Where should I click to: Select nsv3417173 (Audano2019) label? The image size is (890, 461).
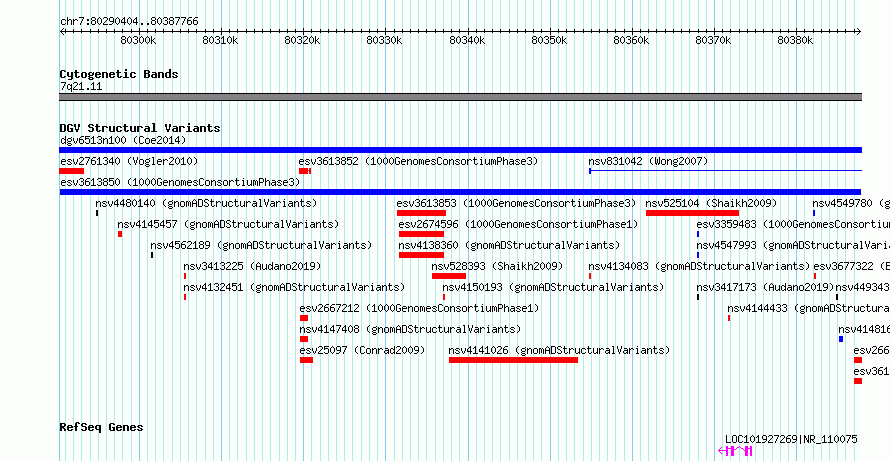click(765, 287)
